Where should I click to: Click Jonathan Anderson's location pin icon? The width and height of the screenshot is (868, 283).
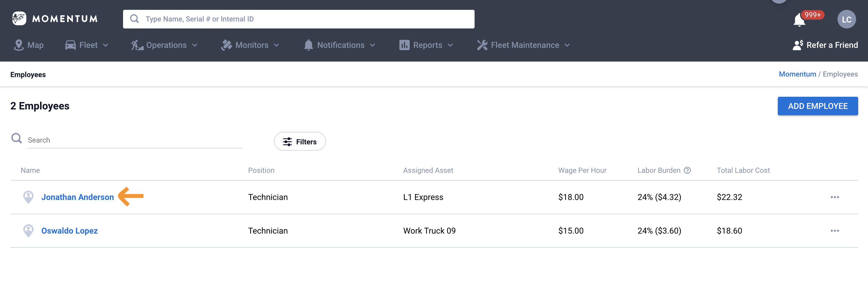click(x=28, y=197)
